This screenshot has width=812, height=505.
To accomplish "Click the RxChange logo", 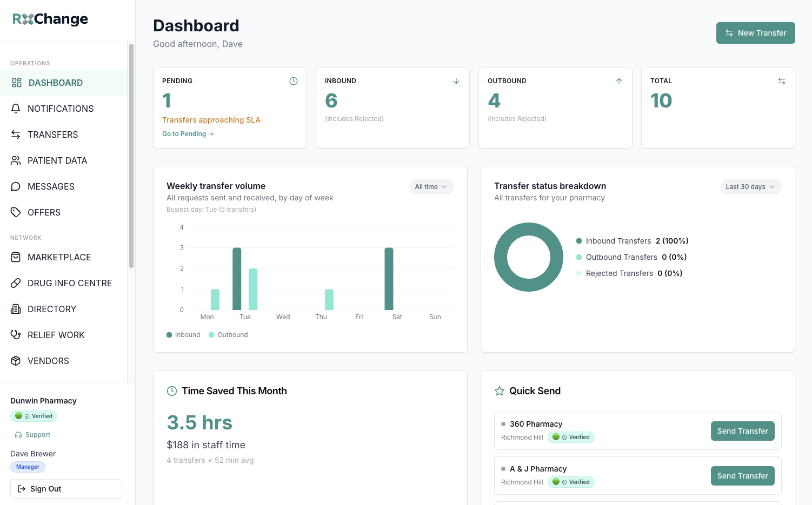I will pos(50,19).
